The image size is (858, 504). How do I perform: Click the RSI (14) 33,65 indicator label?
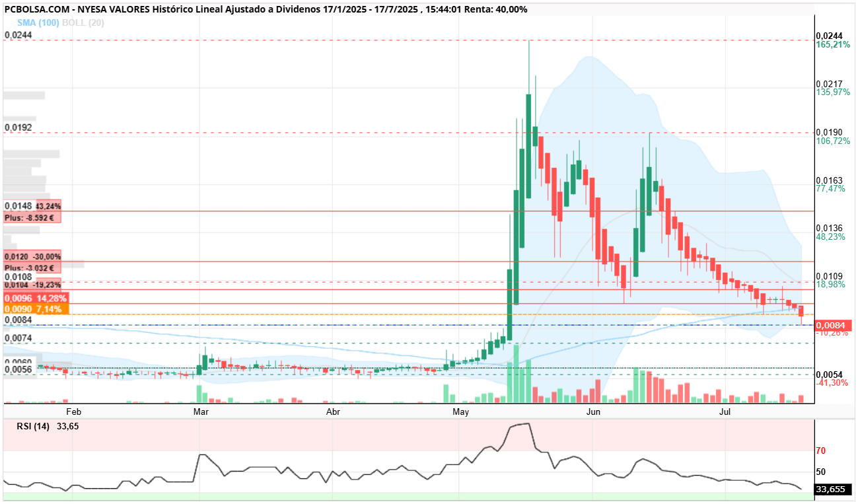point(48,426)
